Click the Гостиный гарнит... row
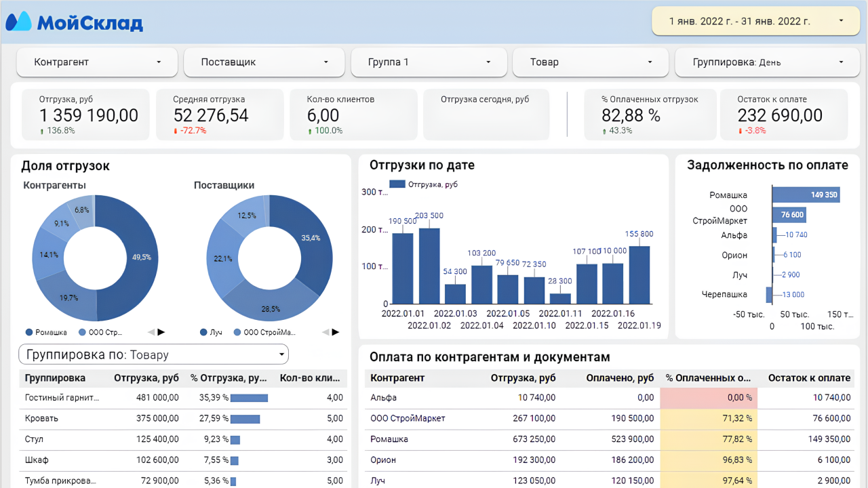The image size is (868, 488). [183, 398]
